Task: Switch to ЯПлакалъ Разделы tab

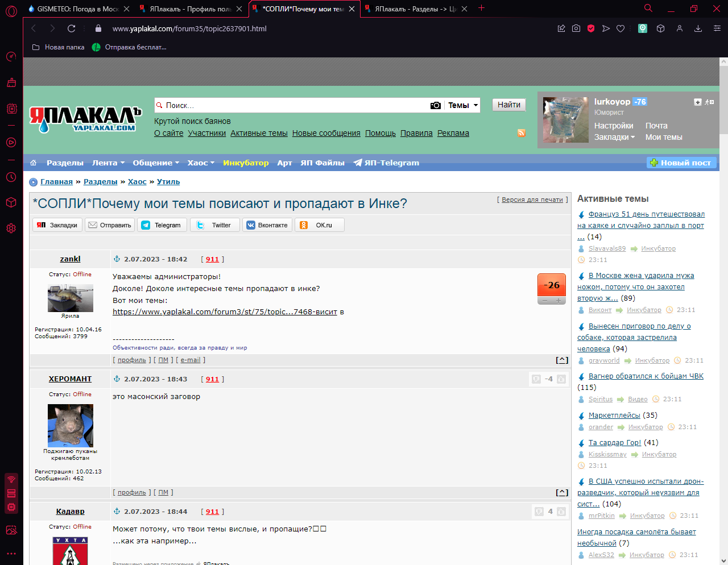Action: 416,9
